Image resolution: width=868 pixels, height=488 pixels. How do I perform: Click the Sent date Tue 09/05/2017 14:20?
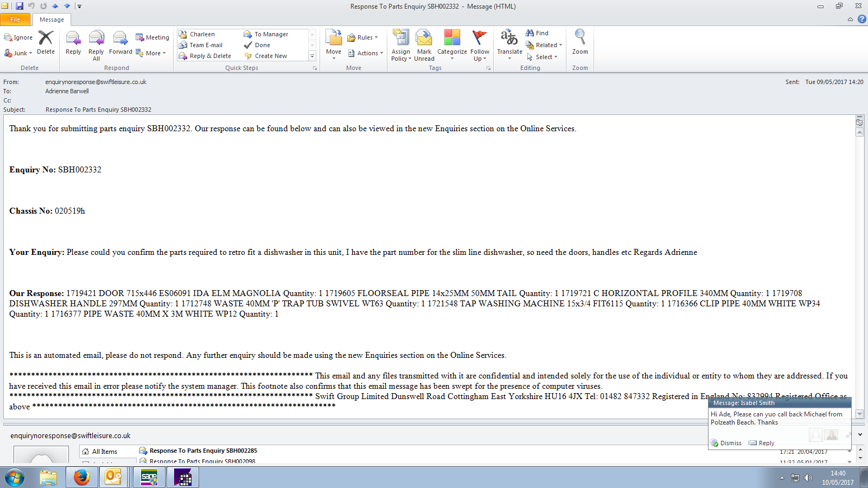coord(834,82)
